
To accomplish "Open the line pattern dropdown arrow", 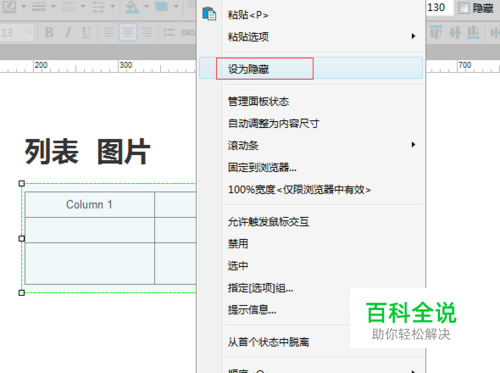I will [x=83, y=6].
